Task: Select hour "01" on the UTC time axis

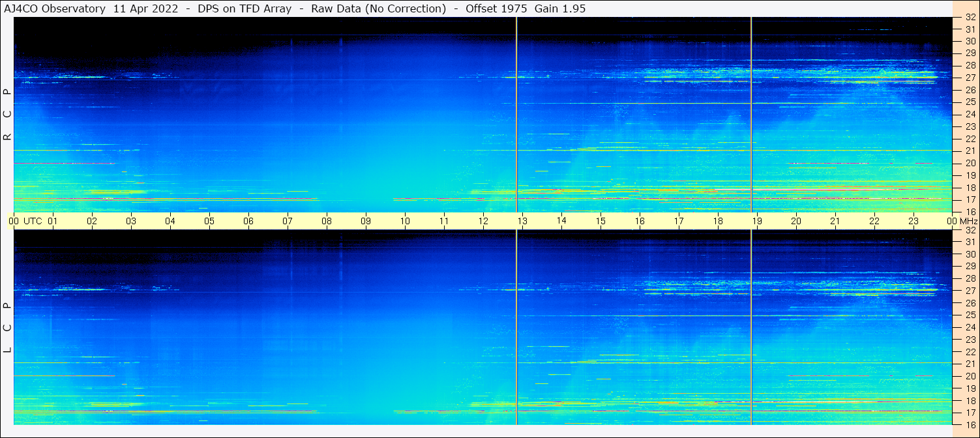Action: 53,221
